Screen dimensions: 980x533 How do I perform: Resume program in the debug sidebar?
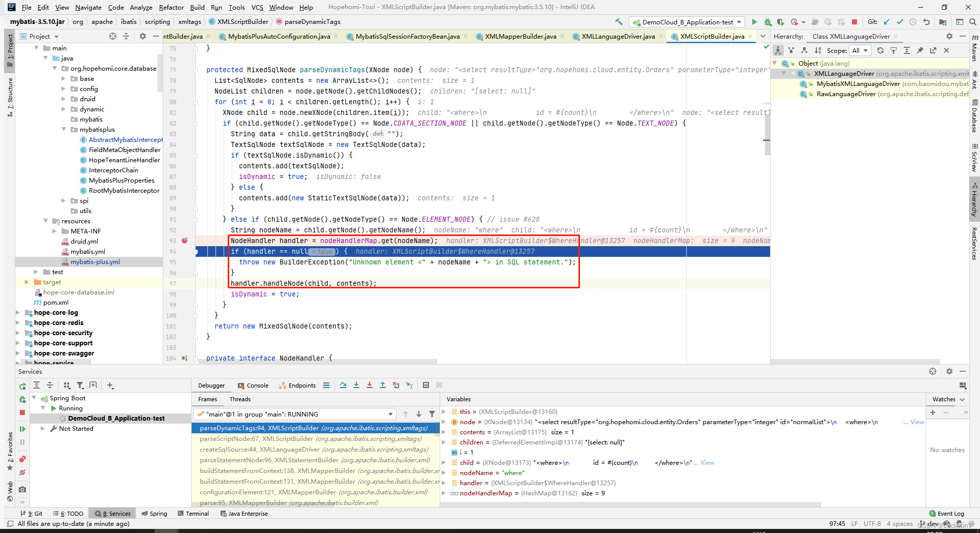(22, 429)
